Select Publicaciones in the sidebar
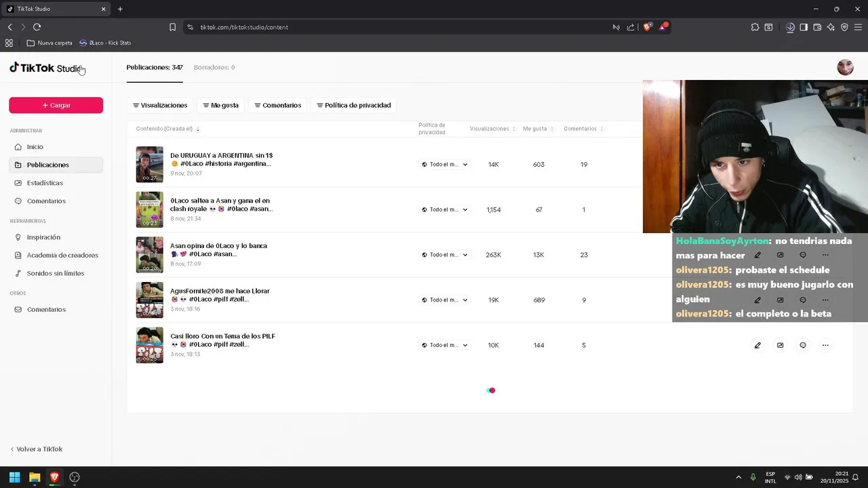The height and width of the screenshot is (488, 868). (x=56, y=165)
